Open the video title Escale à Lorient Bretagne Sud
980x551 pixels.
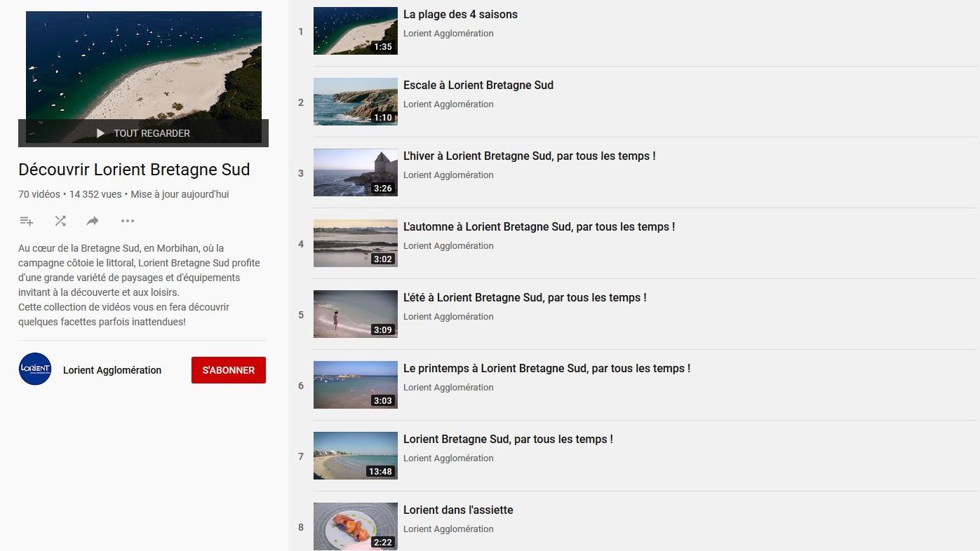478,85
